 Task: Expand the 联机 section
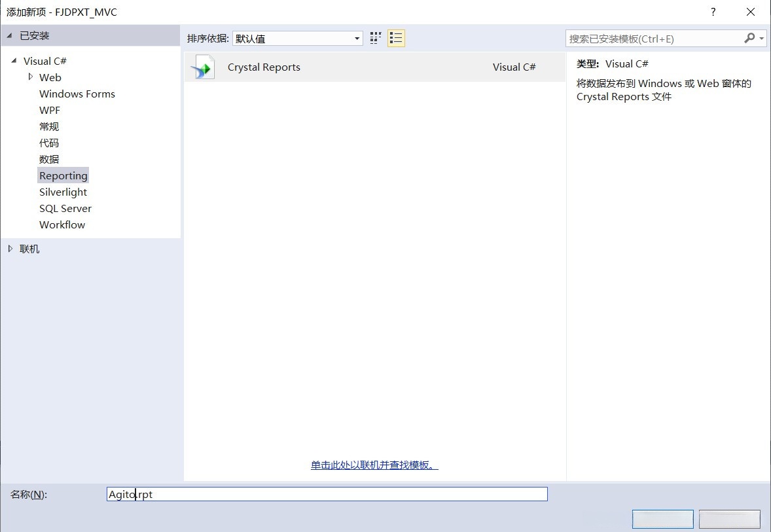pos(10,249)
